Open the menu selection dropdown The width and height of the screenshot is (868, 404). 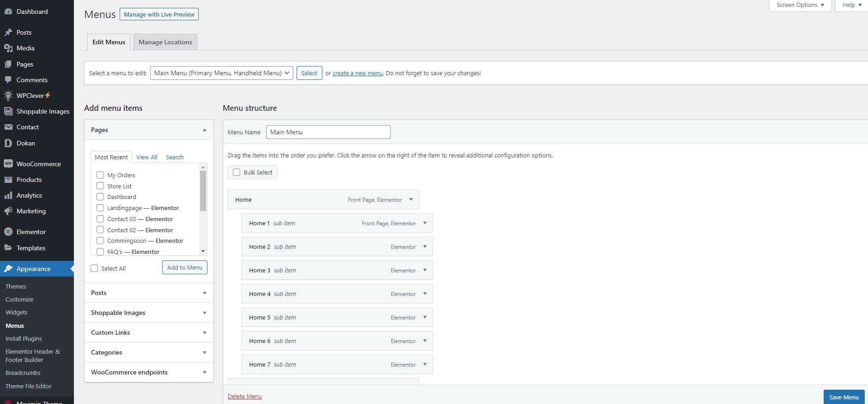(x=221, y=73)
